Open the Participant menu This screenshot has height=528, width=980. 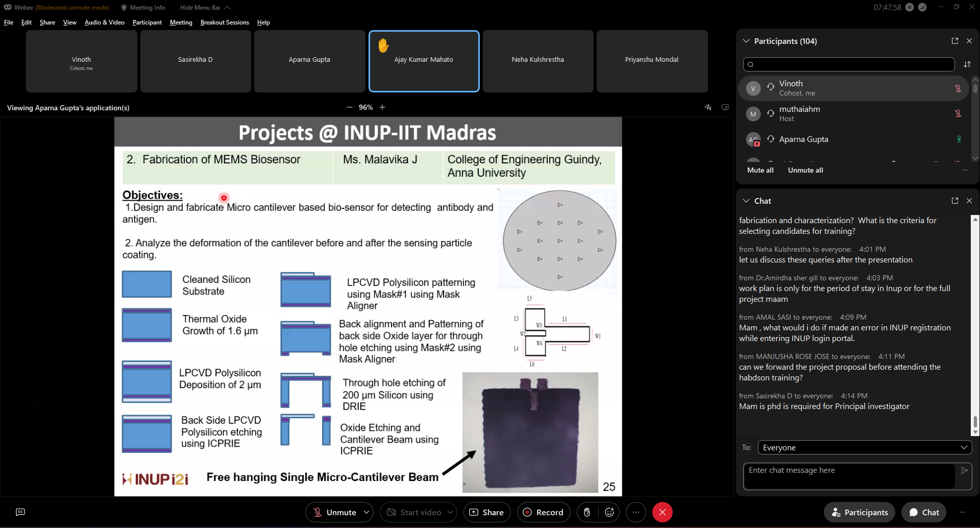tap(147, 22)
